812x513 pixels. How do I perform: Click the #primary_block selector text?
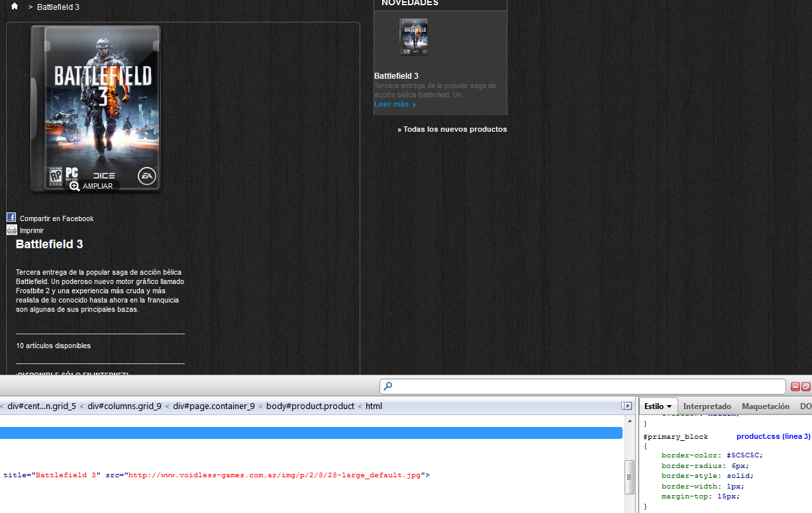[x=676, y=437]
